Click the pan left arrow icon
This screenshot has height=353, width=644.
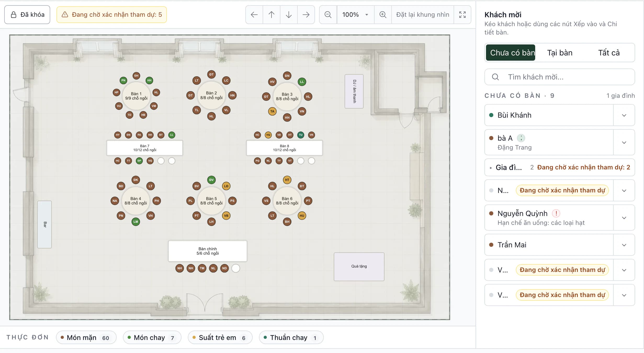pyautogui.click(x=254, y=15)
